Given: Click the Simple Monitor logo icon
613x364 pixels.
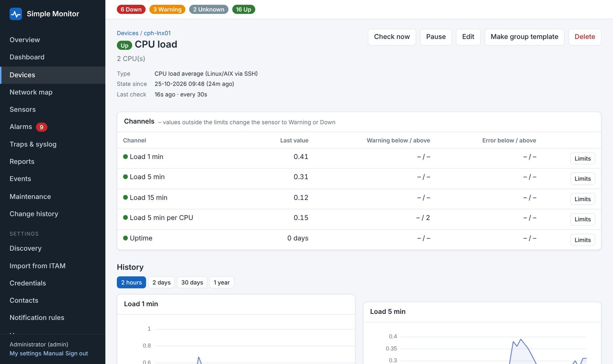Looking at the screenshot, I should [x=16, y=14].
